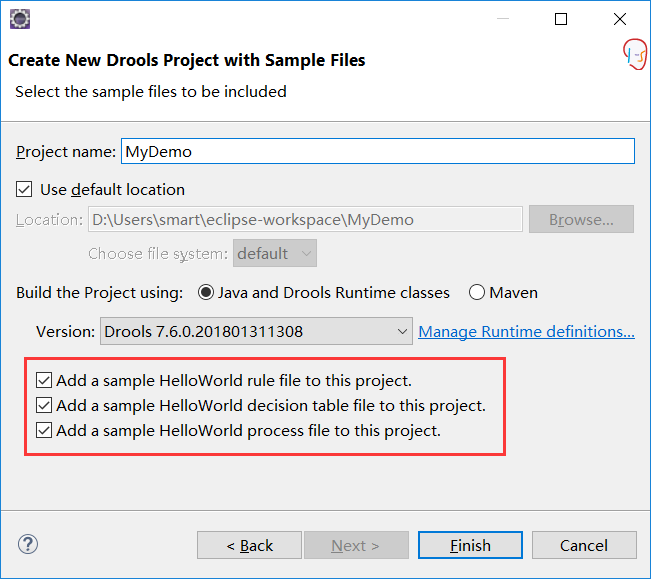Toggle the Use default location checkbox
The height and width of the screenshot is (579, 651).
tap(24, 189)
